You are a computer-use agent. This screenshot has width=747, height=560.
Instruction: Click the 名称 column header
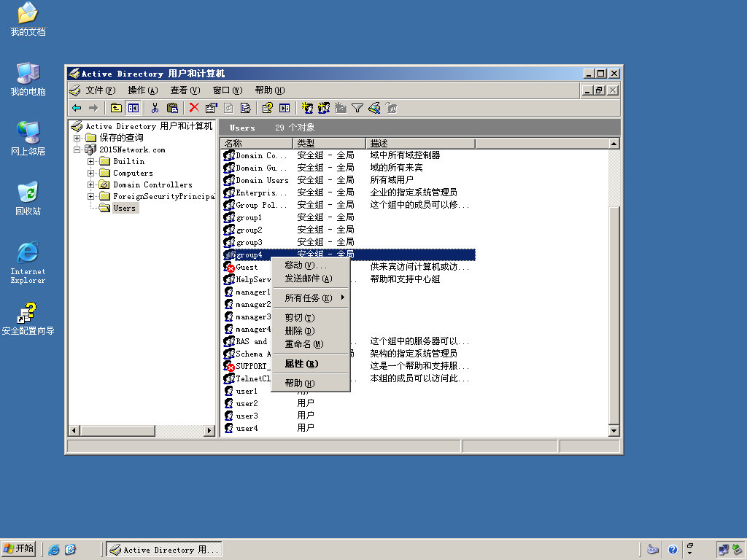pos(256,144)
